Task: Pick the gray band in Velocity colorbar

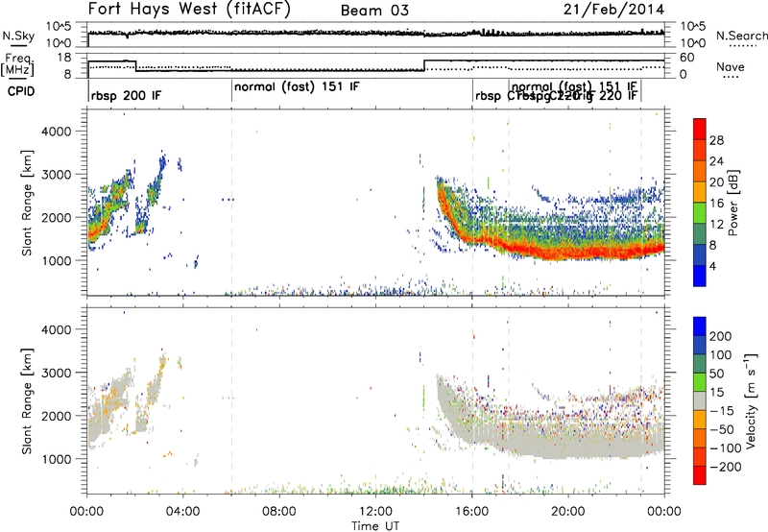Action: pyautogui.click(x=700, y=401)
